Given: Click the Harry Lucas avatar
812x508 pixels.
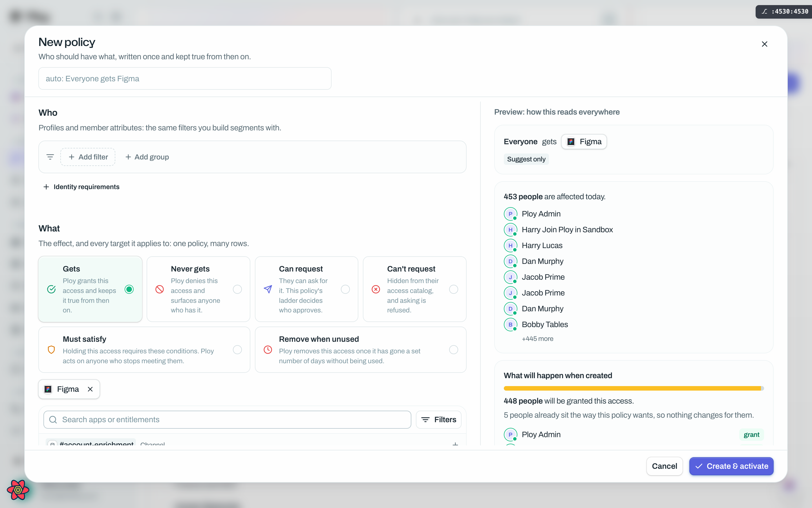Looking at the screenshot, I should [510, 246].
